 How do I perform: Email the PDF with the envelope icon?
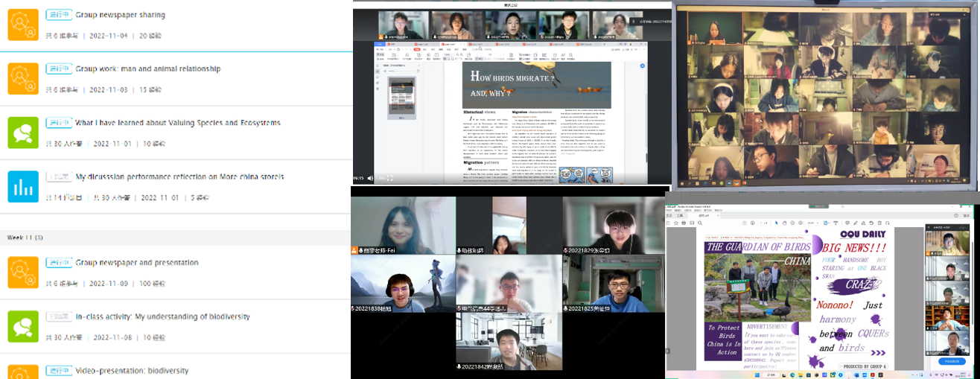pyautogui.click(x=692, y=223)
